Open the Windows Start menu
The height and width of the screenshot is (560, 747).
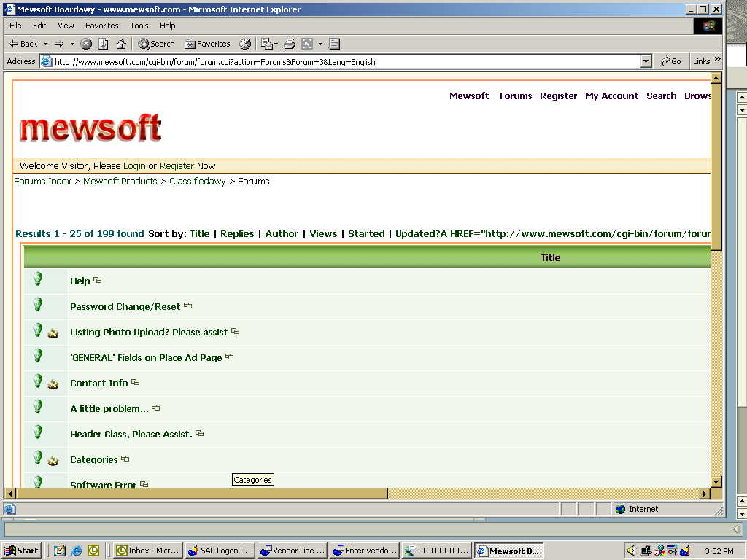(21, 551)
